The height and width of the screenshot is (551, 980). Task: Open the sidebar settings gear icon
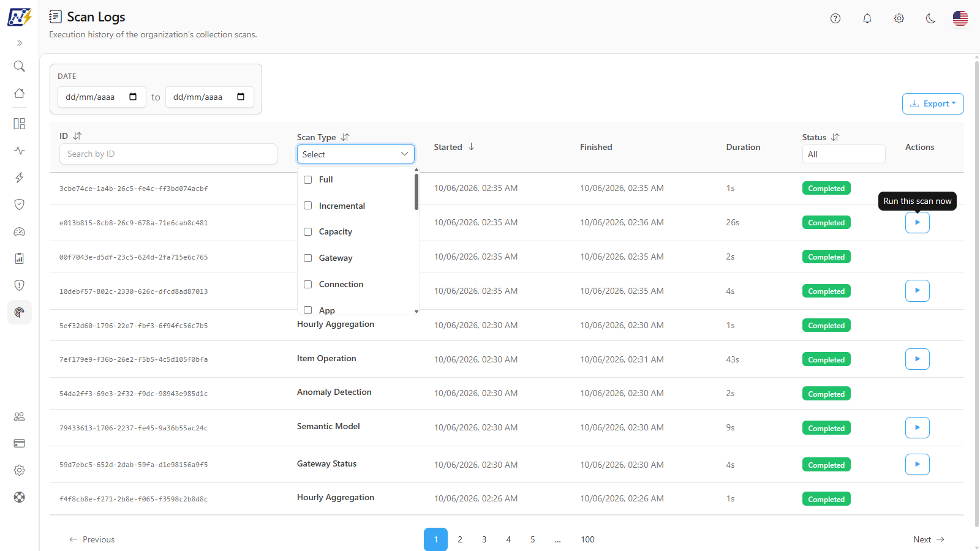(20, 470)
